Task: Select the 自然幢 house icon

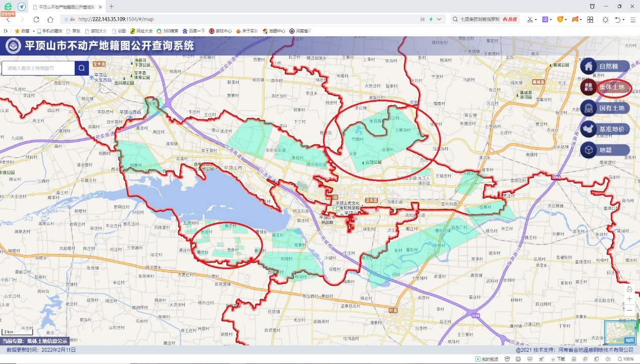Action: [588, 66]
